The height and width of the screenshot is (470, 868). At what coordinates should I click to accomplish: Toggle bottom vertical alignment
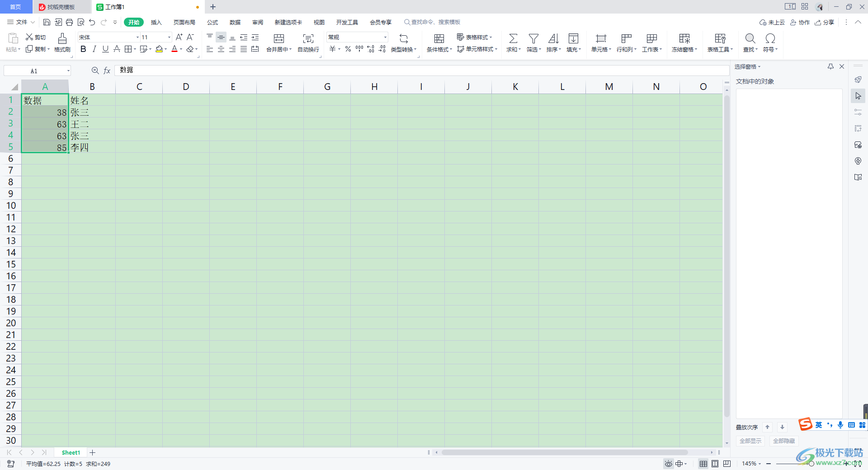[x=232, y=37]
